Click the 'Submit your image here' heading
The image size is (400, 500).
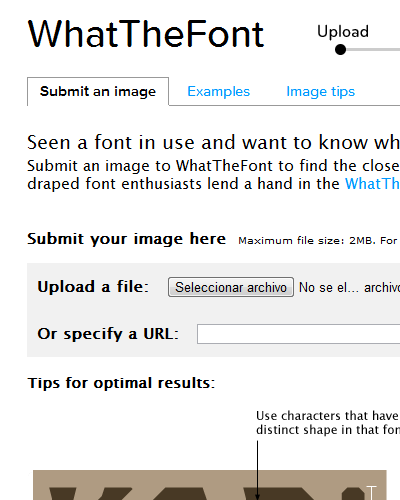(x=126, y=239)
